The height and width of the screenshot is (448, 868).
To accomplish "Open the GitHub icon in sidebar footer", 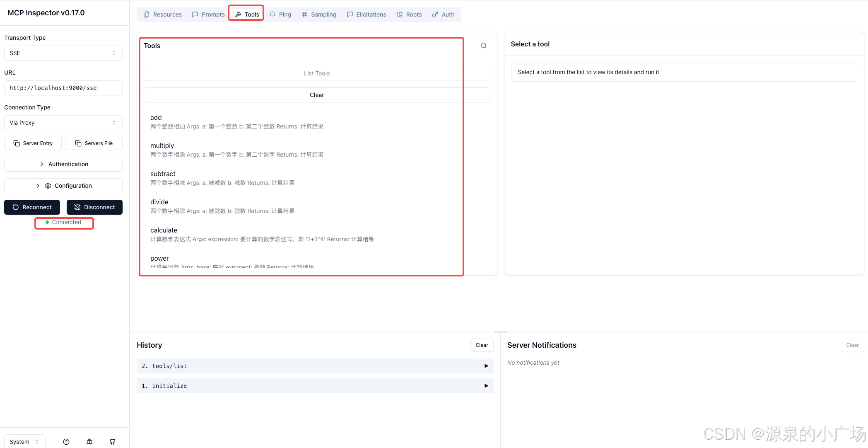I will (x=113, y=442).
